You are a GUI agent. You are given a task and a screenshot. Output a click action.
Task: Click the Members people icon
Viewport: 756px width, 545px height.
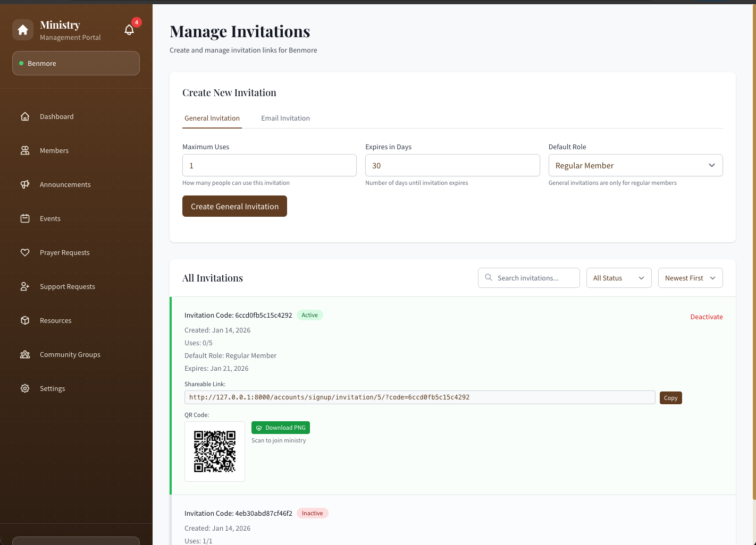pos(25,150)
